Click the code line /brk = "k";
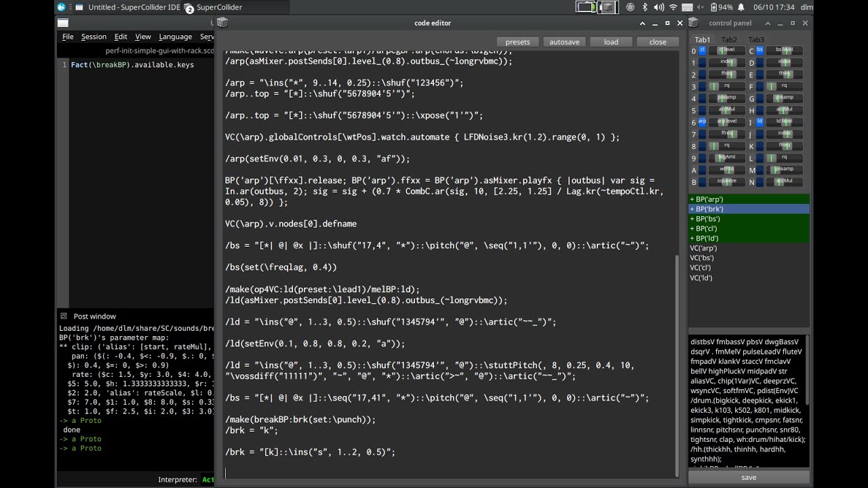The height and width of the screenshot is (488, 868). click(252, 430)
